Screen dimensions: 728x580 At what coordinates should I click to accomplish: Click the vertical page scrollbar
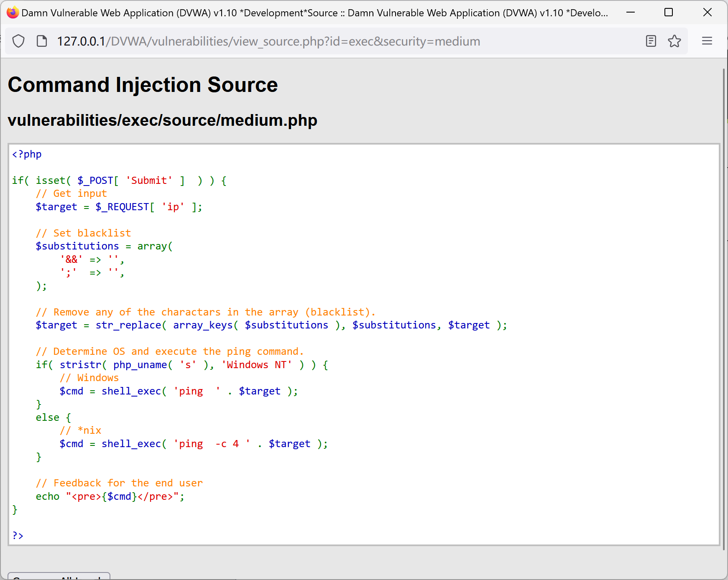[x=725, y=309]
